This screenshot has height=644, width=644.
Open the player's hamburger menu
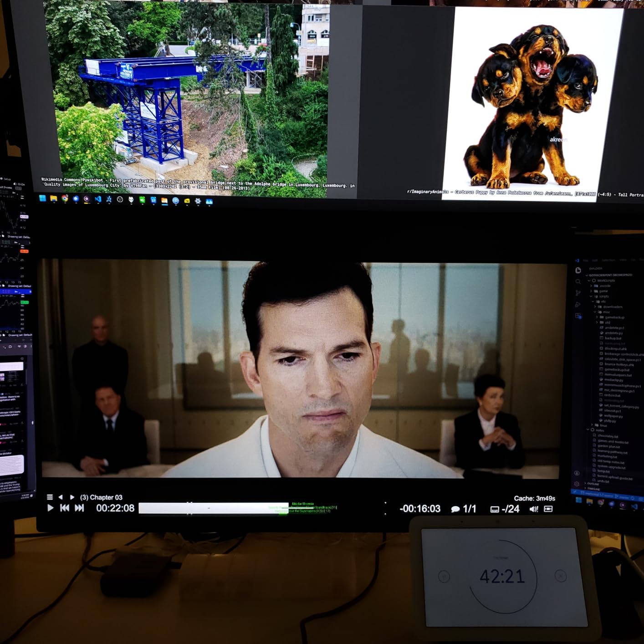tap(50, 497)
